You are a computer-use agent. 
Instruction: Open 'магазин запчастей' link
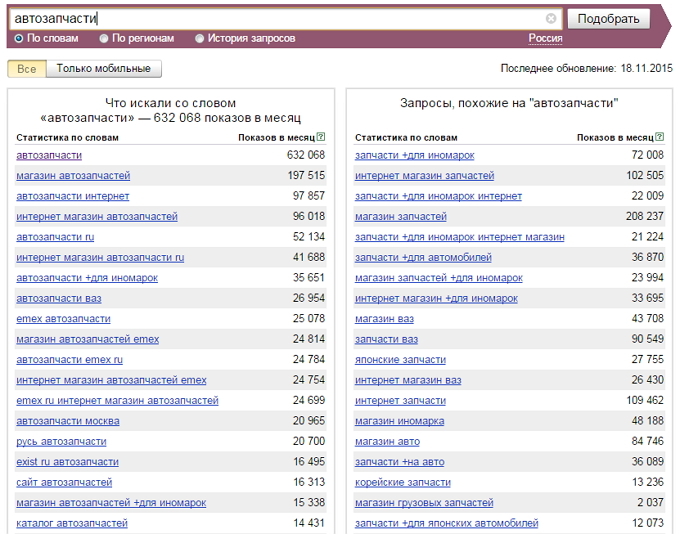[401, 216]
